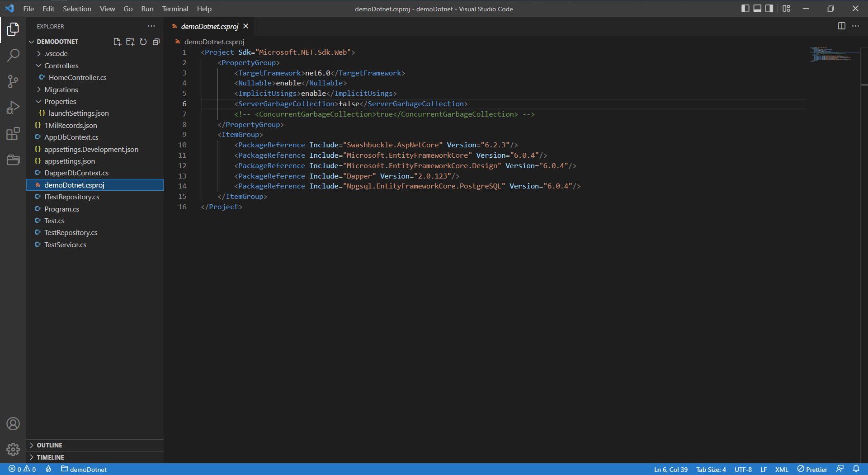Toggle the Primary Side Bar visibility
This screenshot has width=868, height=475.
[745, 8]
